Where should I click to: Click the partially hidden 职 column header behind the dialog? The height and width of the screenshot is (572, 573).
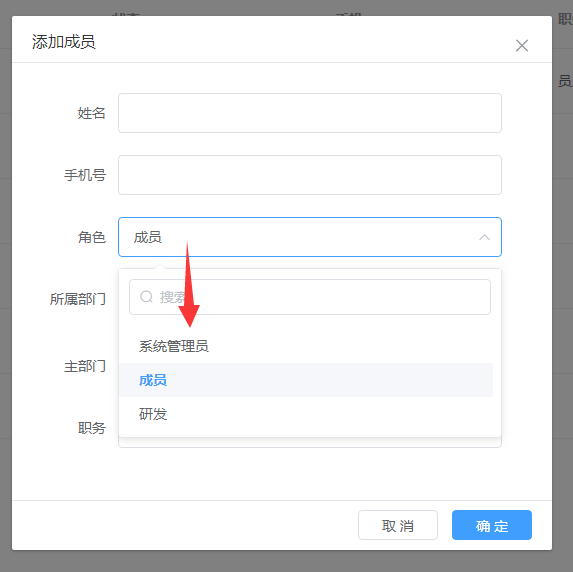click(x=565, y=19)
